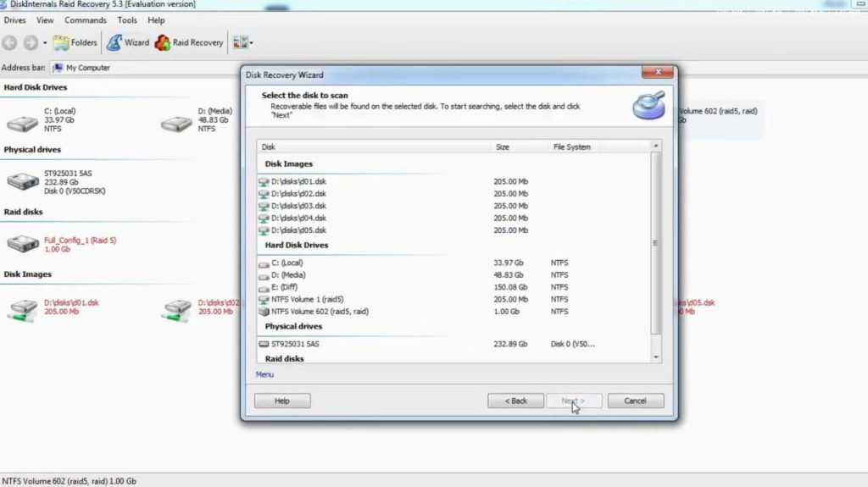
Task: Click the wizard list scrollbar thumb
Action: pos(656,243)
